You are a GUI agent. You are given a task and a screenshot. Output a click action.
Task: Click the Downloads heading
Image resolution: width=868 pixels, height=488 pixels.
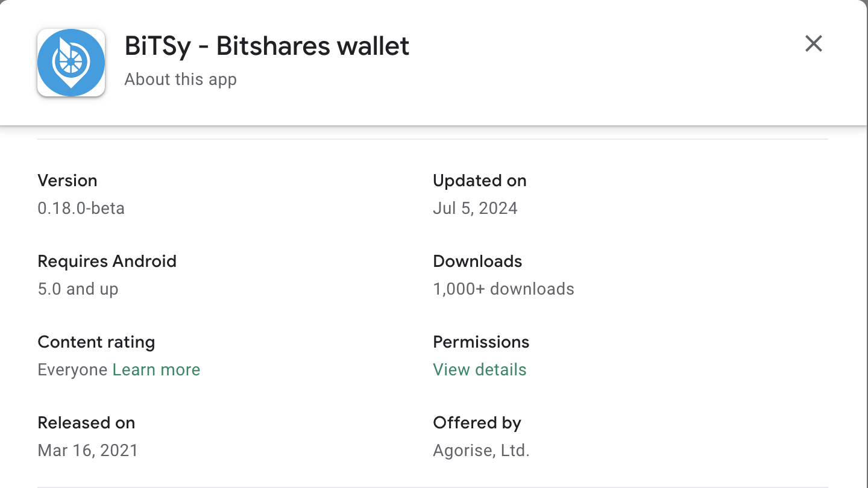[477, 261]
